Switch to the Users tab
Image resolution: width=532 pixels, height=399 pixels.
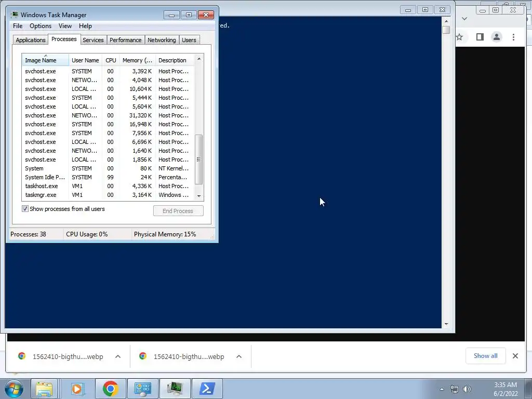point(189,40)
